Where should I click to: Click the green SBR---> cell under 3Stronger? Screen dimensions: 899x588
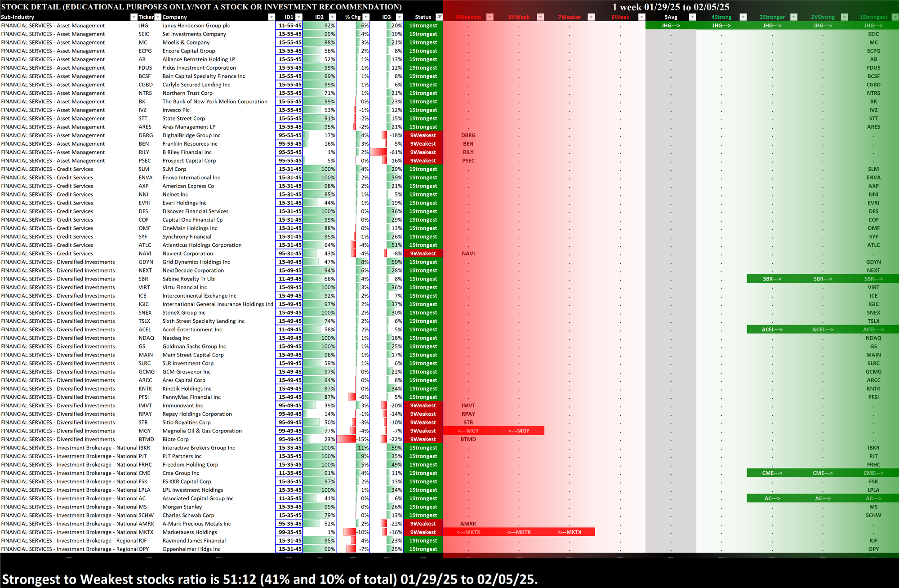click(772, 279)
